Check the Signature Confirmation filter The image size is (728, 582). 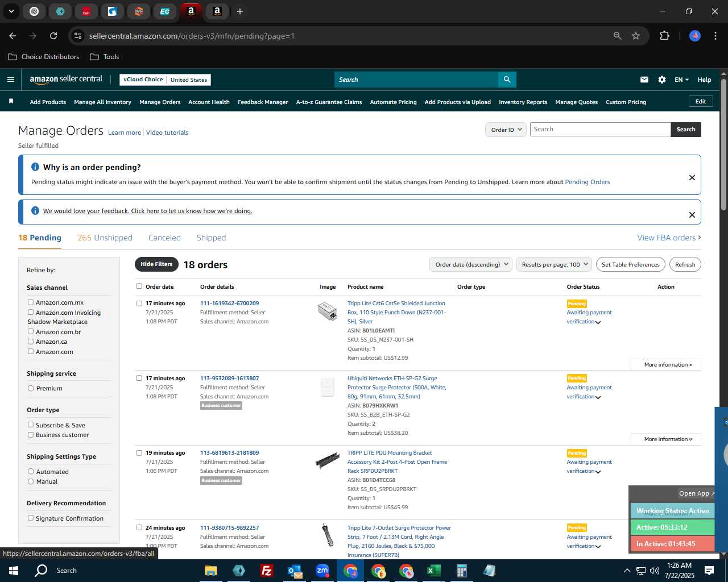(31, 518)
